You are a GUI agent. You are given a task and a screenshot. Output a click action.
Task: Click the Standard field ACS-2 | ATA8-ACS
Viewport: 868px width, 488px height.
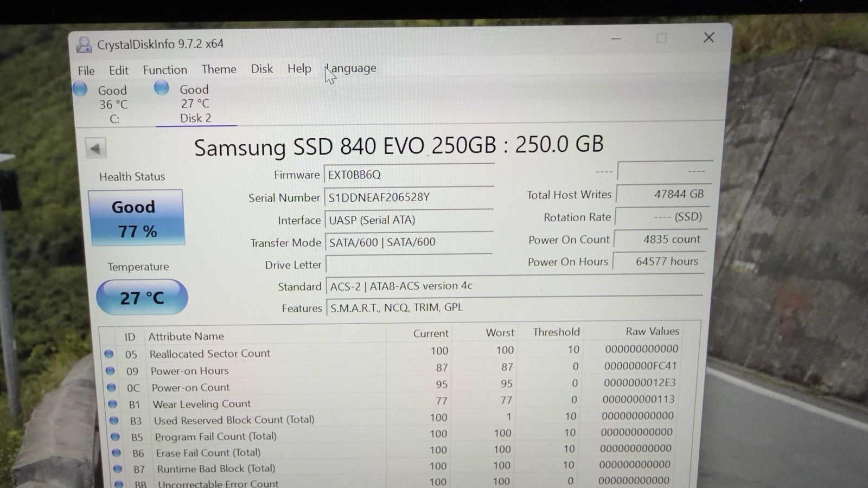[514, 286]
